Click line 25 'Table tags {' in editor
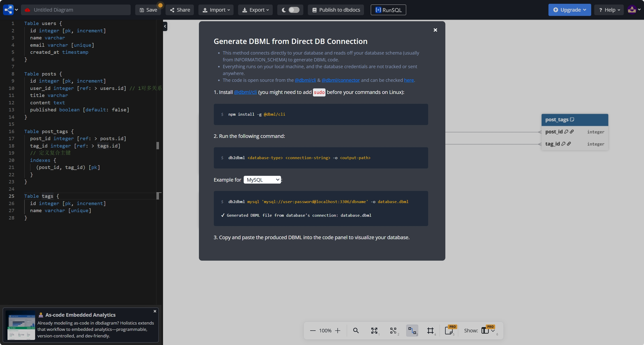The image size is (644, 345). click(41, 196)
